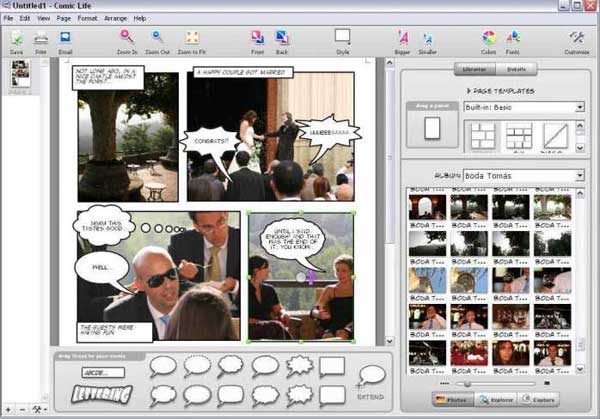Open the Style tool in toolbar
Image resolution: width=600 pixels, height=419 pixels.
(x=342, y=38)
